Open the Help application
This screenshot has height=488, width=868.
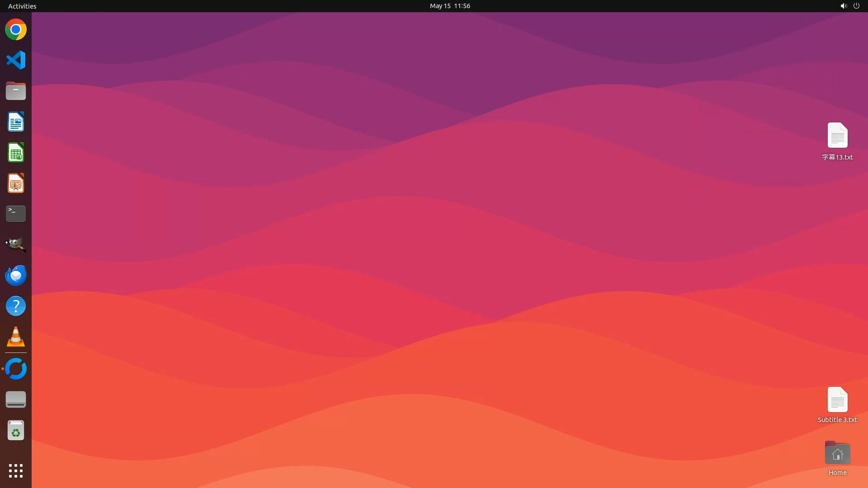16,306
